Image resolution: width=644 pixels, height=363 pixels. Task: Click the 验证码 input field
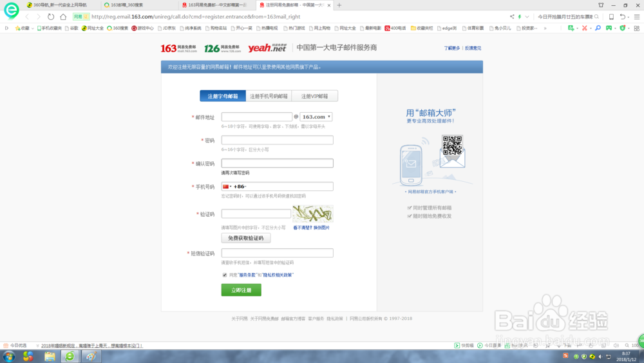256,214
